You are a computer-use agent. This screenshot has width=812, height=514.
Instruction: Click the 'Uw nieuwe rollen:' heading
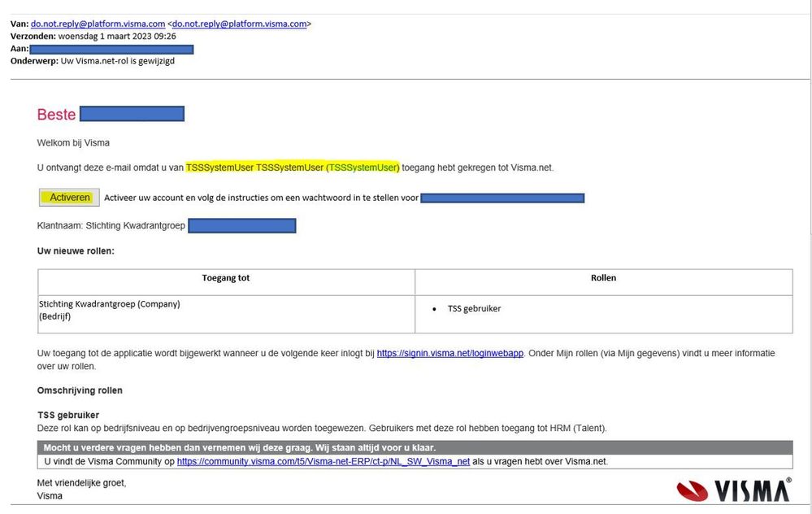(76, 251)
